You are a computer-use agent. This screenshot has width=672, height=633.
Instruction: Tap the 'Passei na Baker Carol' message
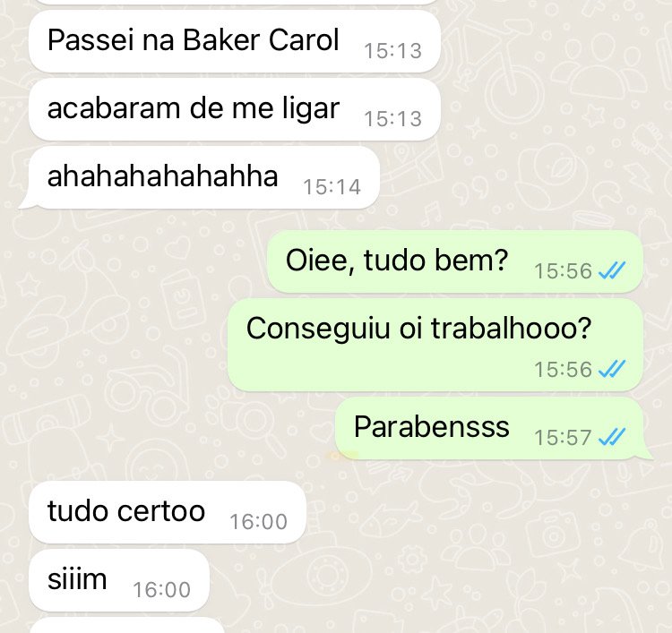235,41
